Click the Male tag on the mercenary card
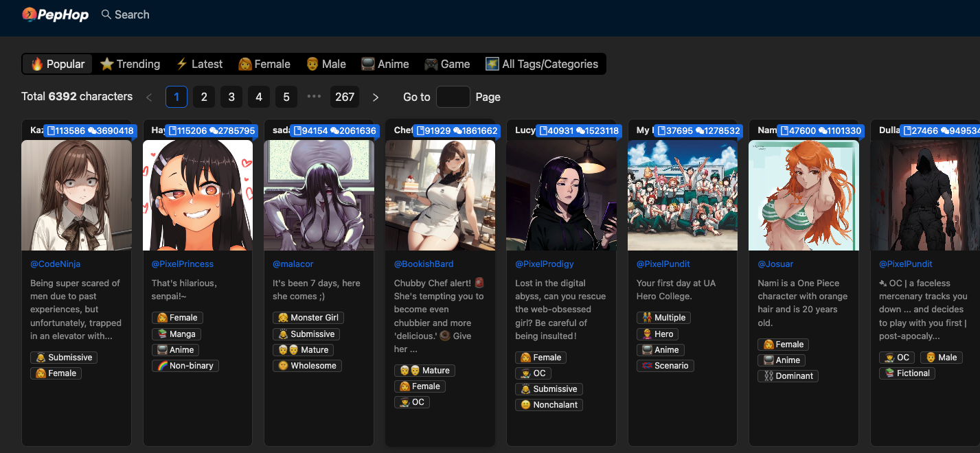This screenshot has width=980, height=453. click(x=941, y=358)
